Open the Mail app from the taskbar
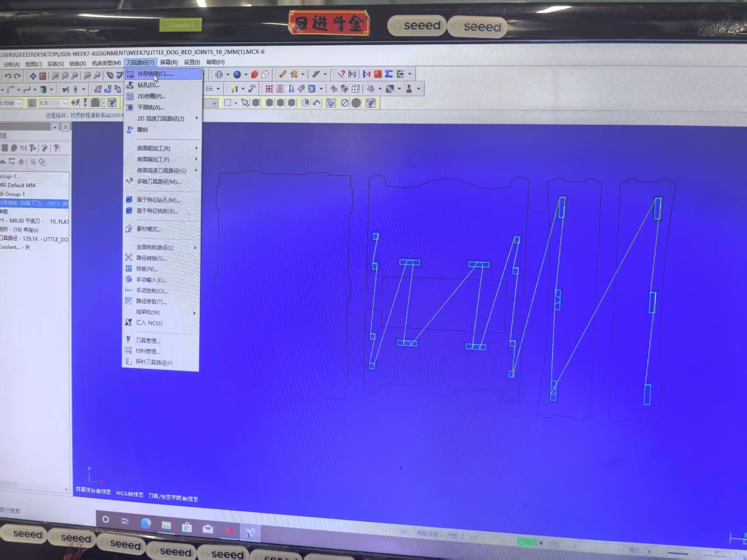747x560 pixels. [x=208, y=529]
